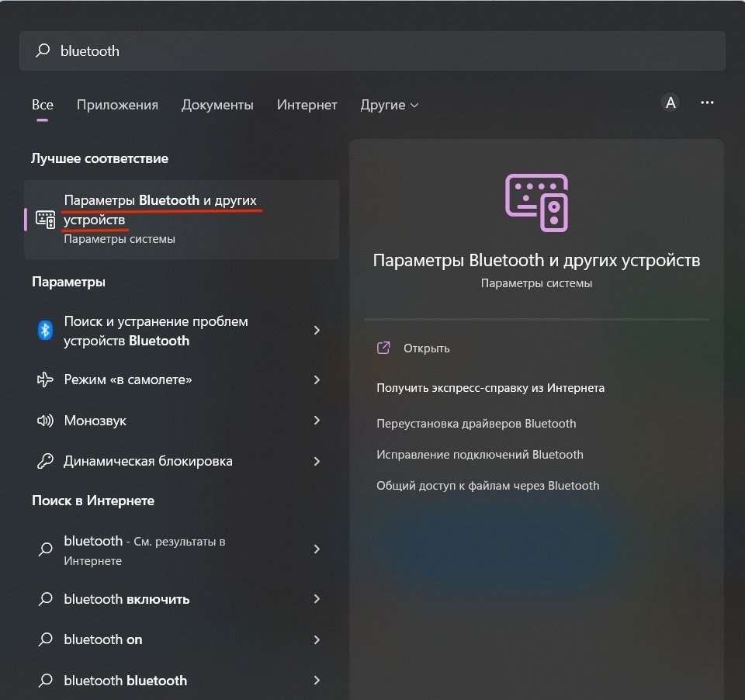Open Общий доступ к файлам через Bluetooth
Image resolution: width=745 pixels, height=700 pixels.
tap(488, 486)
